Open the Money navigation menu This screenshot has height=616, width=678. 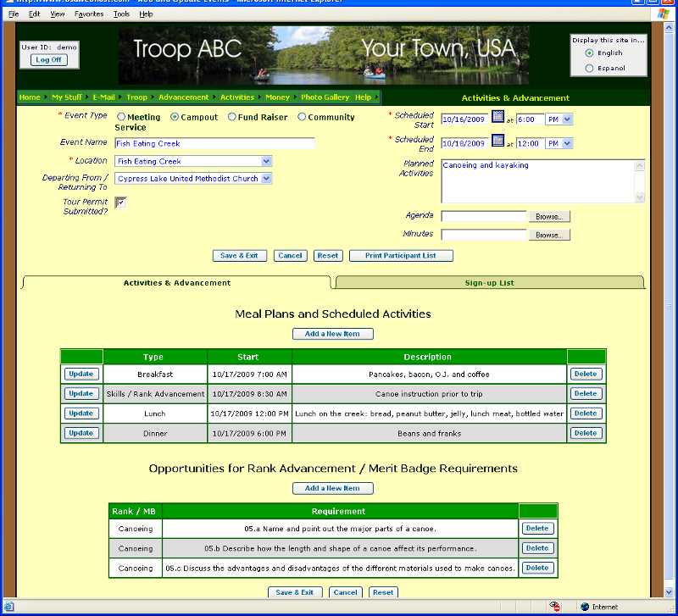point(278,97)
